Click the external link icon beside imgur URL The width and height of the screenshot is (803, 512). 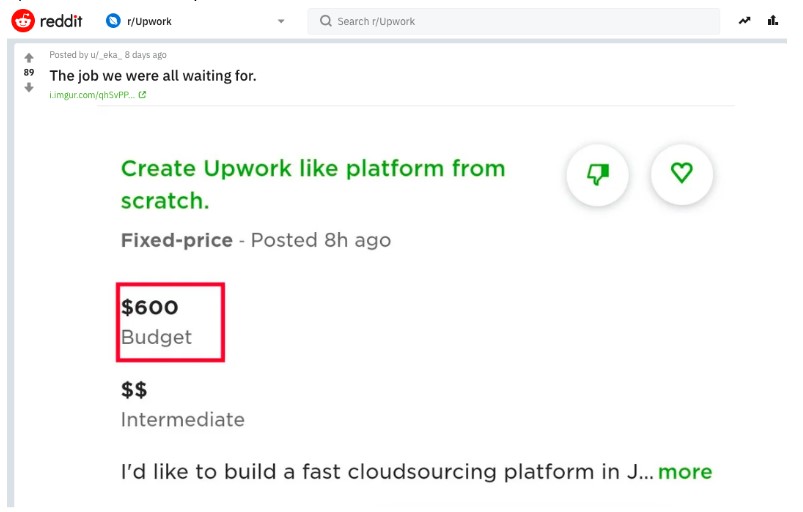point(142,95)
